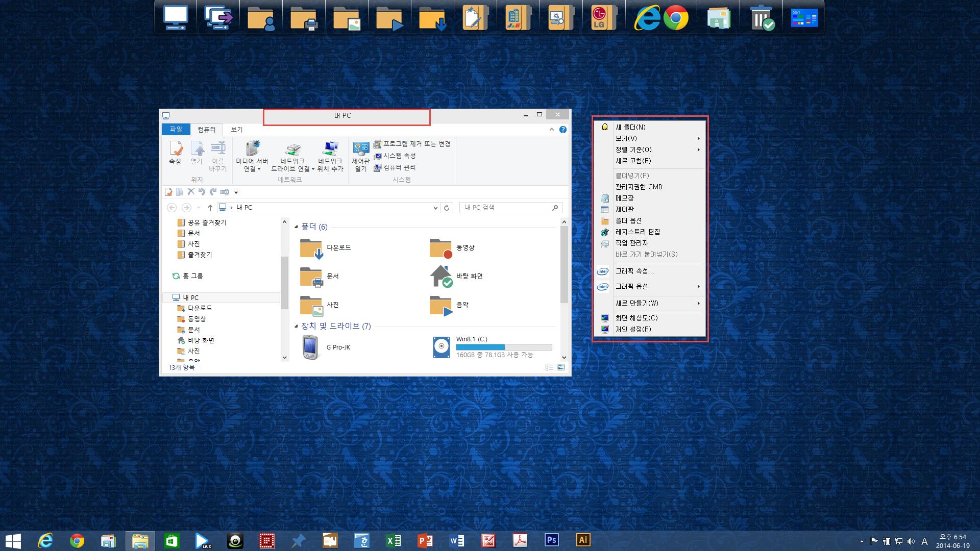Click the refresh button beside address bar
This screenshot has width=980, height=551.
tap(447, 208)
